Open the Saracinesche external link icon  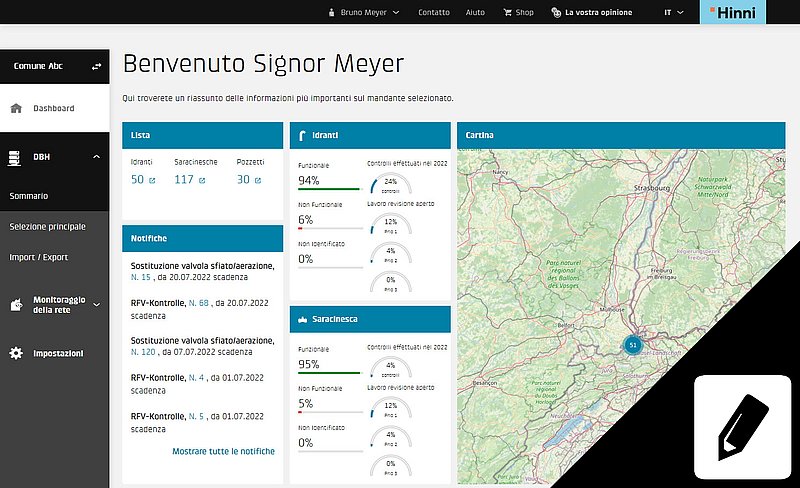click(x=202, y=180)
